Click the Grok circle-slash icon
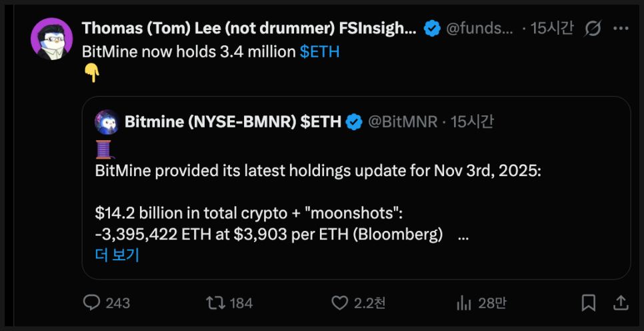 click(592, 29)
